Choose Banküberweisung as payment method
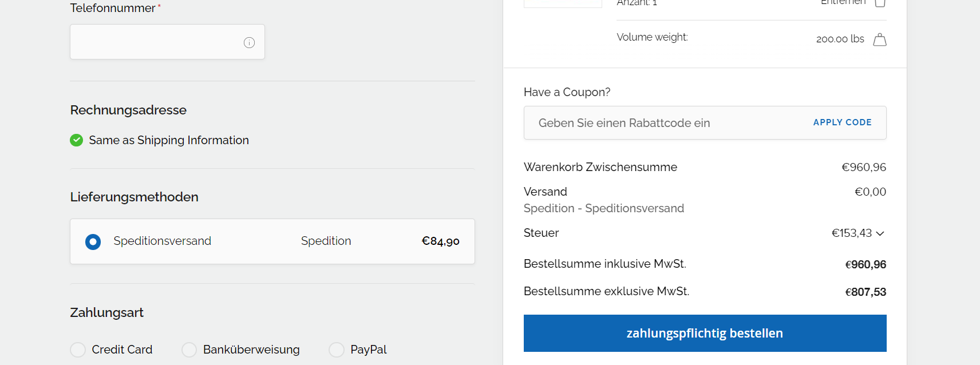 (x=189, y=350)
